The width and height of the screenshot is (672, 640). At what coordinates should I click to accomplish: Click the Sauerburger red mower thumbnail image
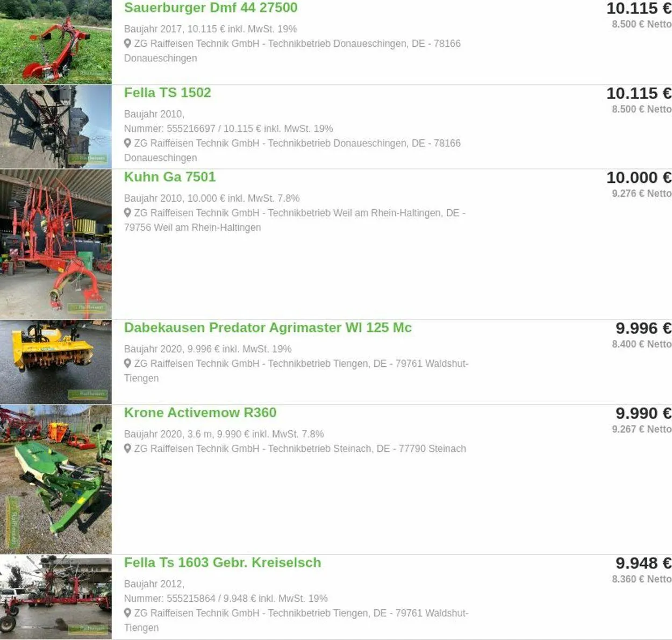(56, 42)
